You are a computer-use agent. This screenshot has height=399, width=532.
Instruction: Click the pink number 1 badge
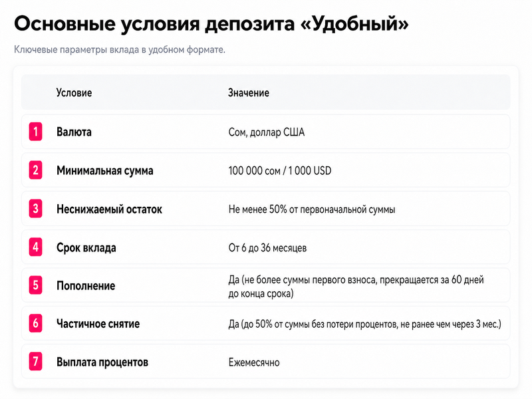pyautogui.click(x=36, y=132)
